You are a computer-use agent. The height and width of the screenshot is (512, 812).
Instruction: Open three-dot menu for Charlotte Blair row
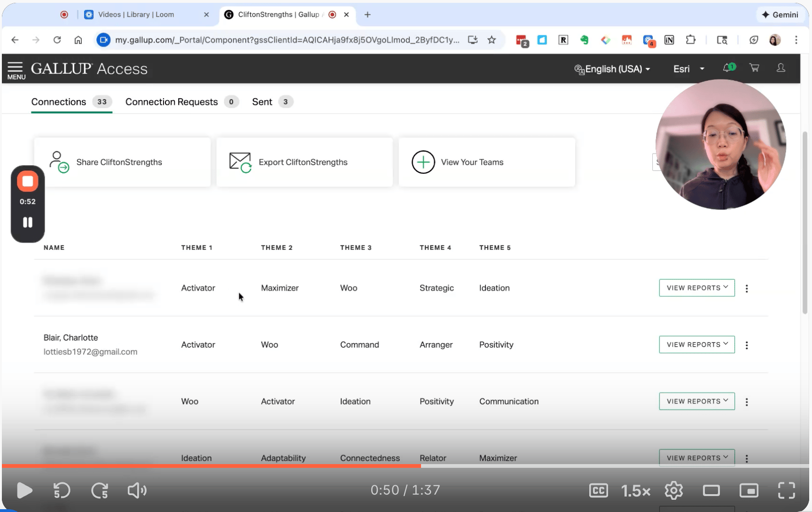pyautogui.click(x=747, y=345)
